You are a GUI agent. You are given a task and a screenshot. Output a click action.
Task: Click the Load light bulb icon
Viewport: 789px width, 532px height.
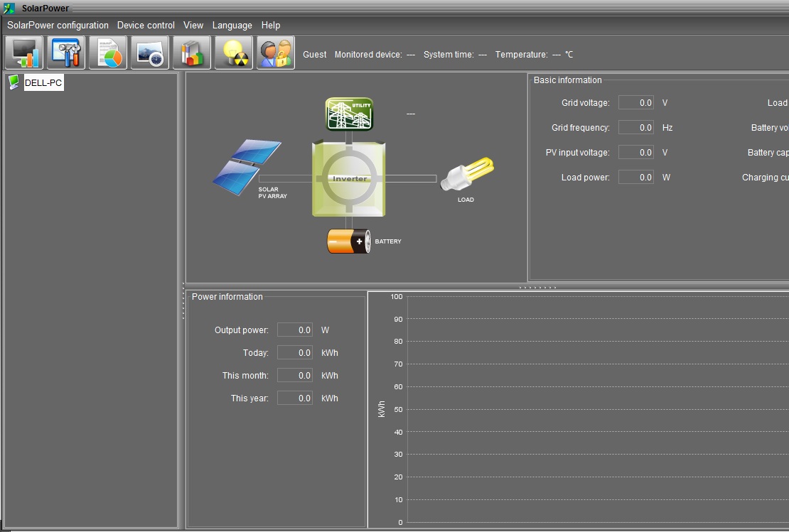(466, 175)
